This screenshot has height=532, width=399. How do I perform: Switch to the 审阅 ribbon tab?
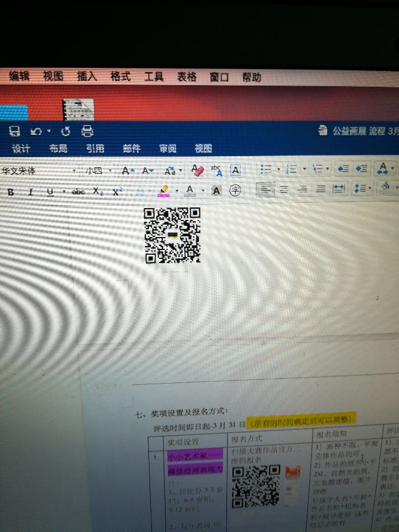tap(167, 149)
